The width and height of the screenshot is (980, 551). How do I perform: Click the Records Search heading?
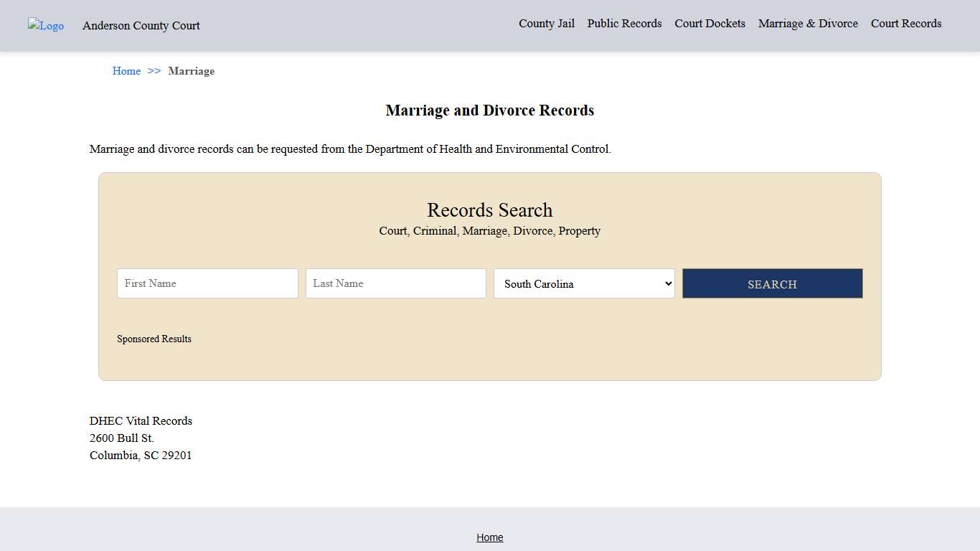(x=490, y=209)
